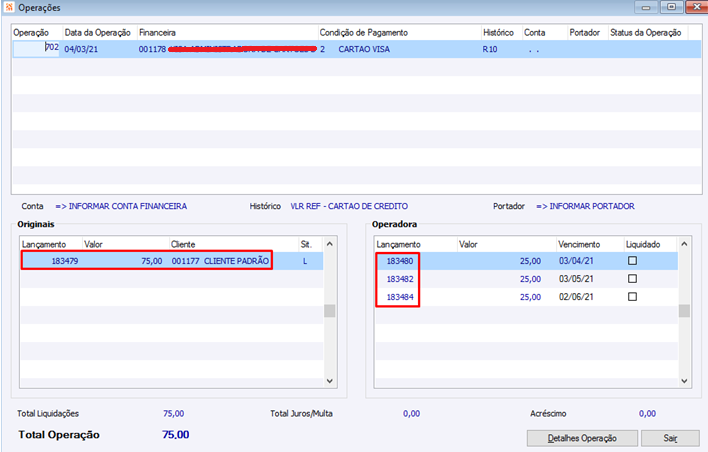Screen dimensions: 708x452
Task: Click Total Juros/Multa value 0,00
Action: pos(411,414)
